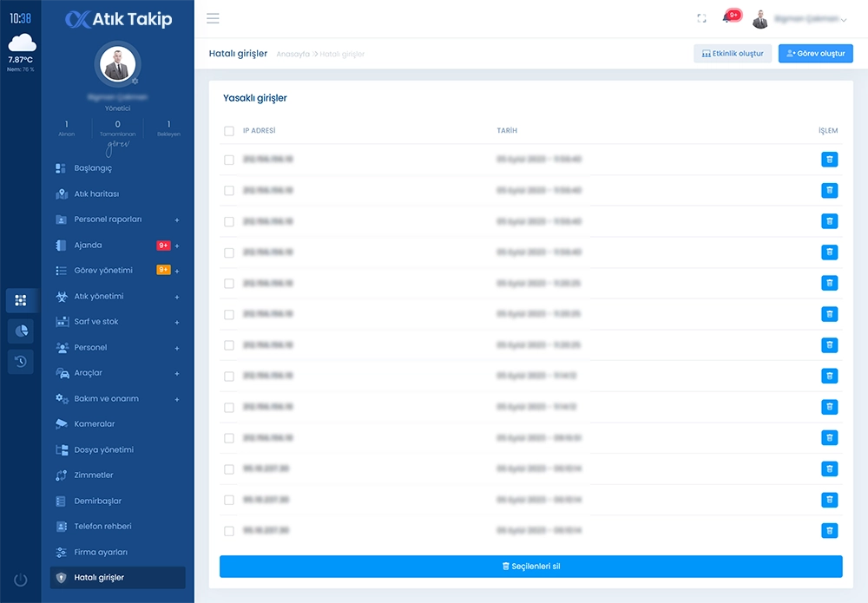Tick the select-all checkbox in table header
Viewport: 868px width, 603px height.
229,131
